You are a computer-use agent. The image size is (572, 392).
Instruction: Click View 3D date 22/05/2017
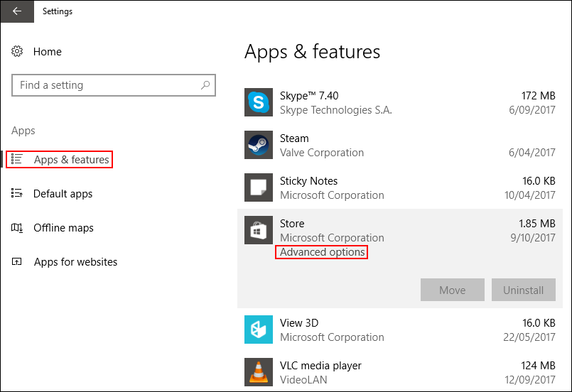tap(529, 337)
